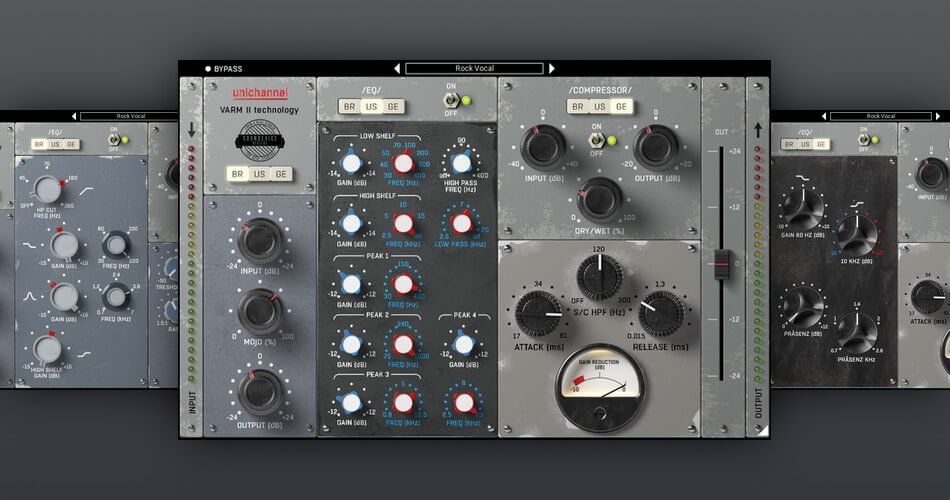Click the S/C HPF (Hz) knob

[x=600, y=277]
